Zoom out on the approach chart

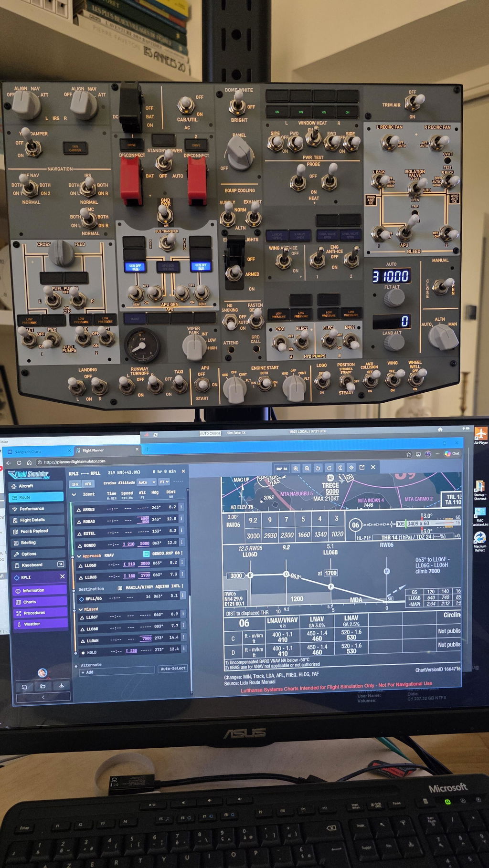pyautogui.click(x=307, y=468)
